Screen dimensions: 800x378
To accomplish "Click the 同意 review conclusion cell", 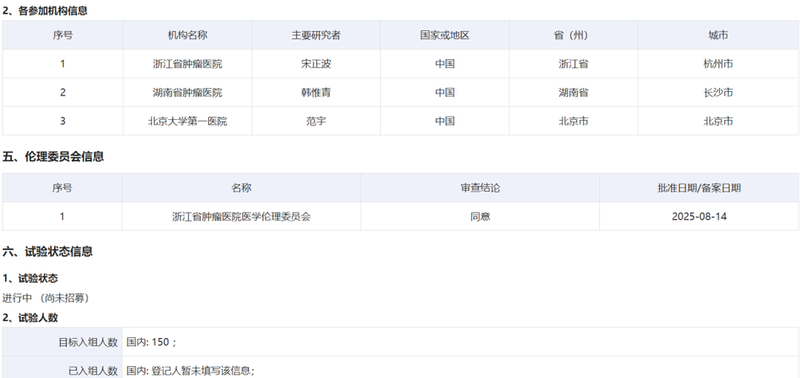I will [480, 217].
